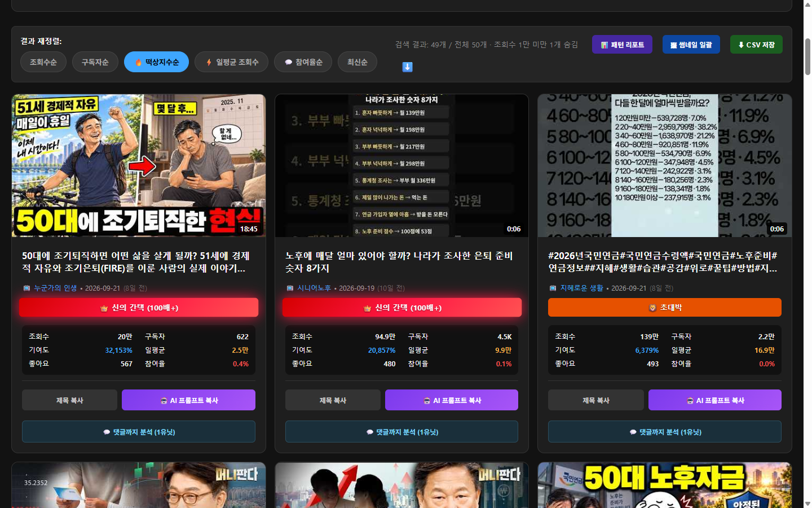Screen dimensions: 812x508
Task: Open the 패턴 리포트 report
Action: point(622,45)
